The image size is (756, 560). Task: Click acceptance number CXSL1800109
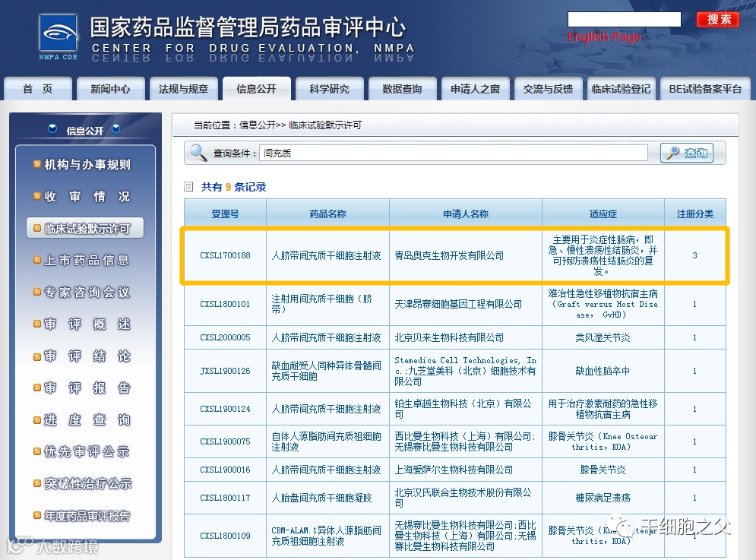click(225, 536)
